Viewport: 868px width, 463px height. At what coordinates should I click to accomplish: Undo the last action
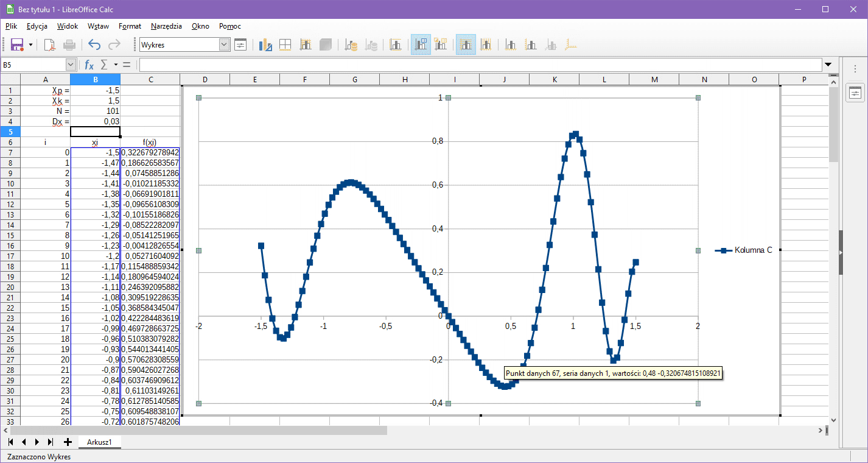tap(94, 44)
